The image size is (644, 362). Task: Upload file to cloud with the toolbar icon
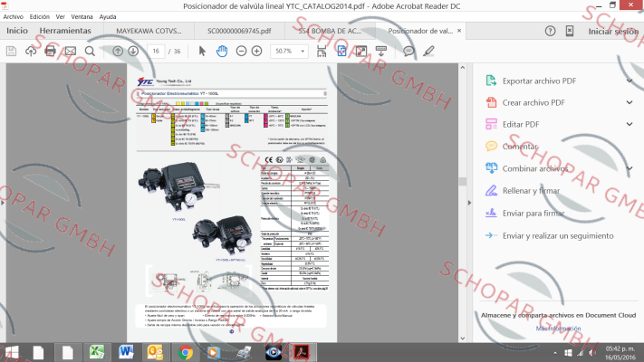point(31,52)
